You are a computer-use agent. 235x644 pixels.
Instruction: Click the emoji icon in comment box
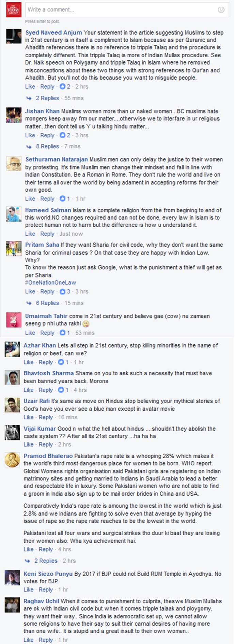tap(221, 10)
